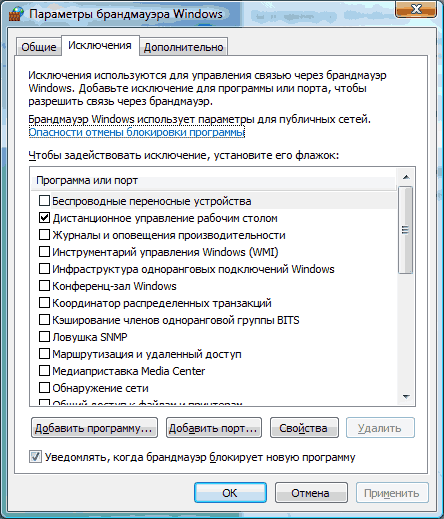Check Медиаприставка Media Center exception
Screen dimensions: 444x519
(x=44, y=371)
